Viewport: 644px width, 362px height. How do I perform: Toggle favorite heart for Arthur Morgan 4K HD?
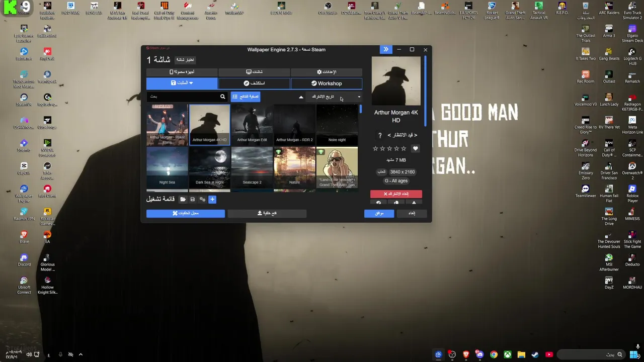[x=415, y=149]
